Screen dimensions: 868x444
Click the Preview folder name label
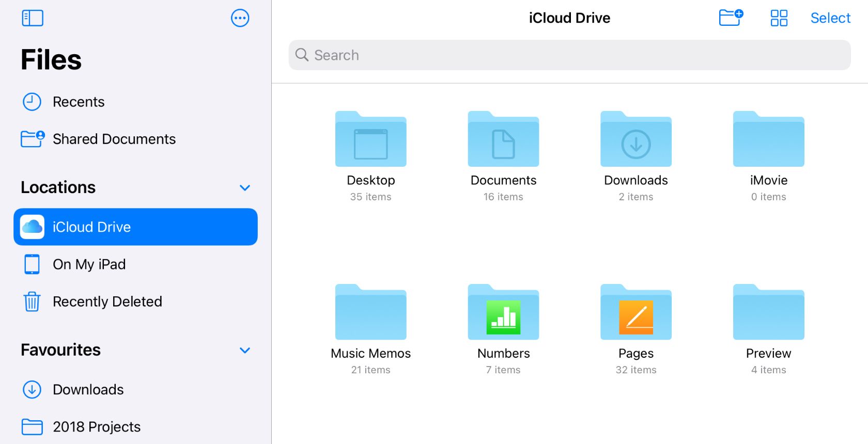pyautogui.click(x=769, y=353)
